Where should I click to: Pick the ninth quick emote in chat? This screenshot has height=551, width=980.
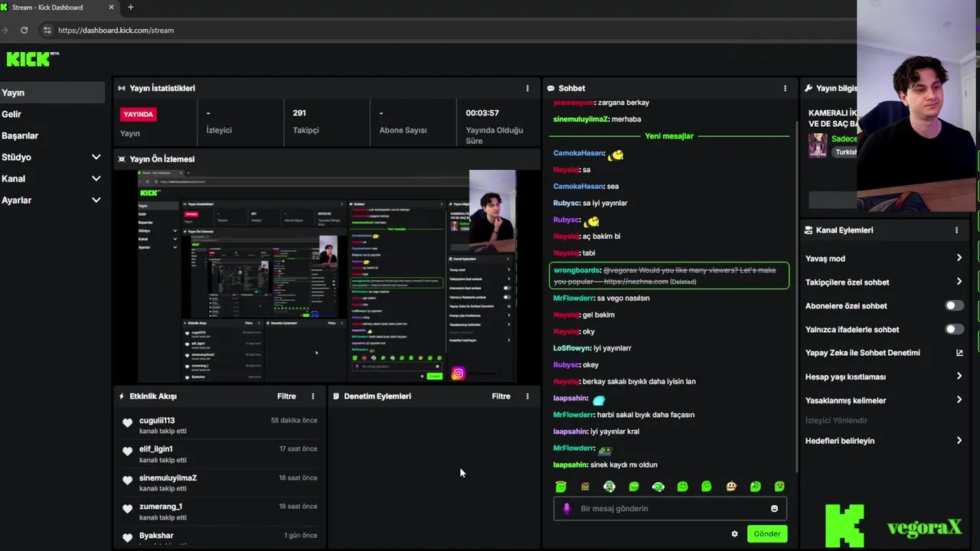tap(756, 486)
